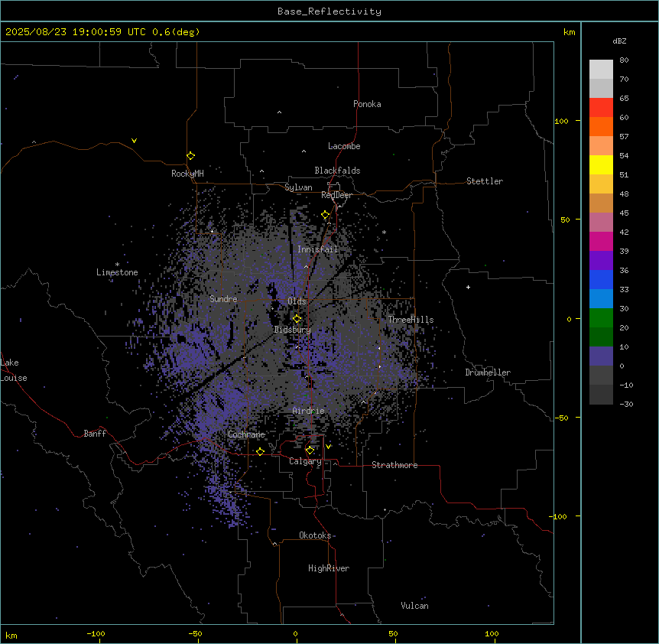Click the Ponoka label
This screenshot has width=659, height=644.
point(367,104)
